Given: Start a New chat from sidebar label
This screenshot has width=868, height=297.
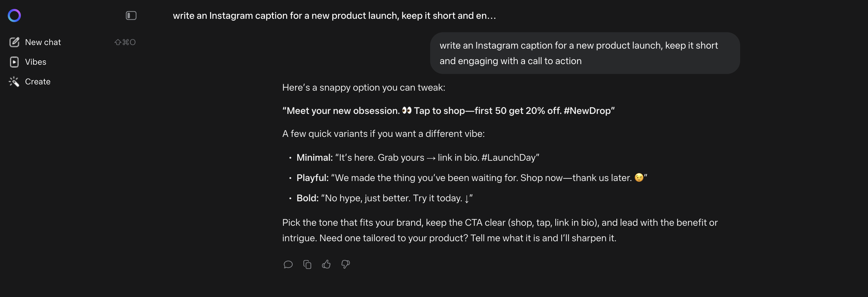Looking at the screenshot, I should tap(43, 42).
